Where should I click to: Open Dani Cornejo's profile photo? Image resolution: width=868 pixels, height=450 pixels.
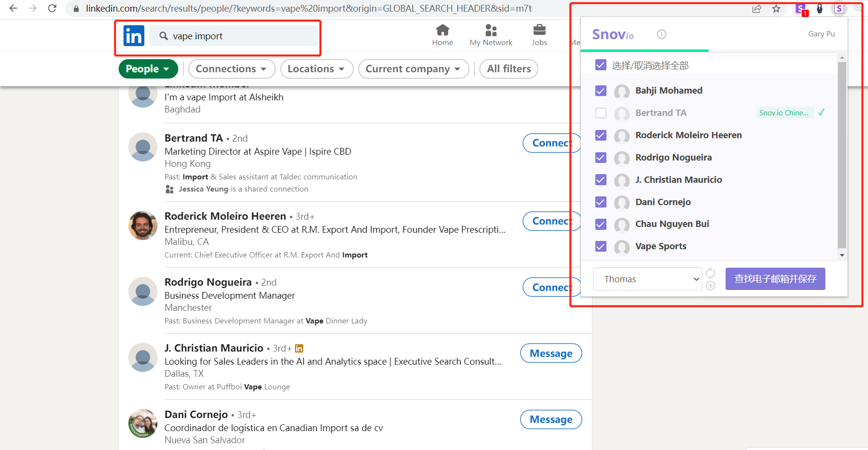coord(143,423)
